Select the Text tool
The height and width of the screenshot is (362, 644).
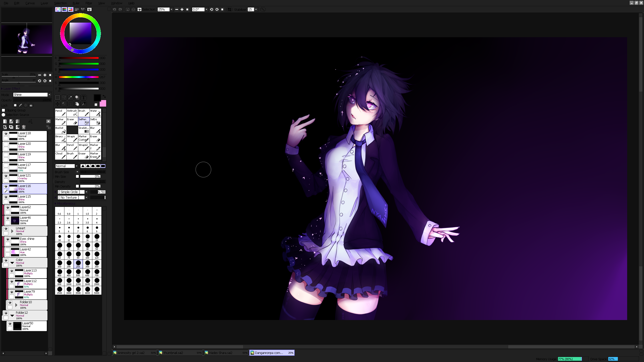coord(84,98)
